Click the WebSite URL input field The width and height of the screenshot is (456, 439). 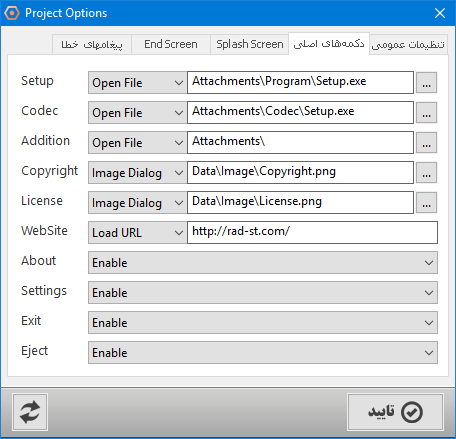tap(312, 233)
